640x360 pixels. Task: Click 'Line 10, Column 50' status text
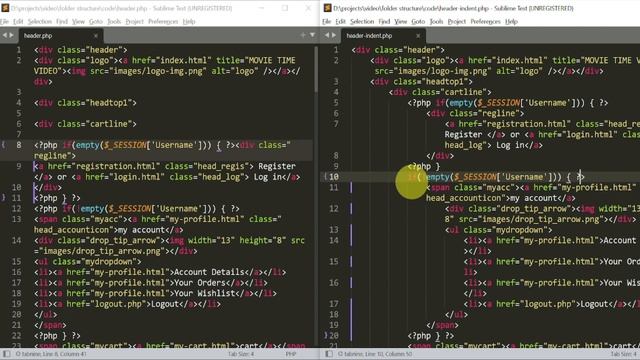[x=390, y=354]
